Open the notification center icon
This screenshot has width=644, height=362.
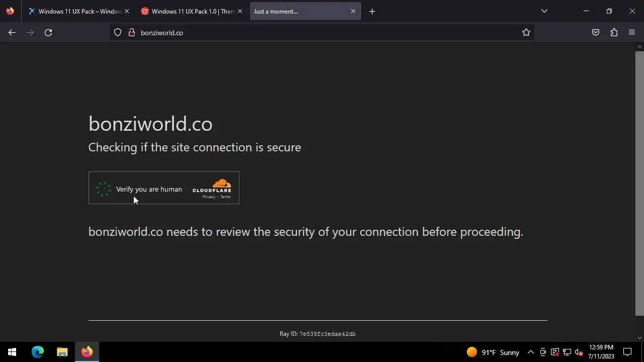click(x=628, y=352)
